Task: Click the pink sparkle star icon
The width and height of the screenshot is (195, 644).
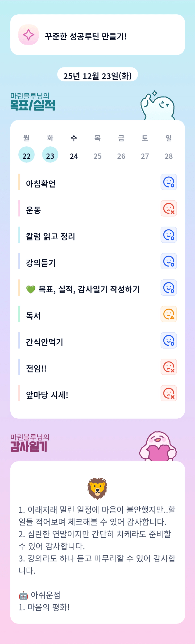Action: pyautogui.click(x=29, y=35)
